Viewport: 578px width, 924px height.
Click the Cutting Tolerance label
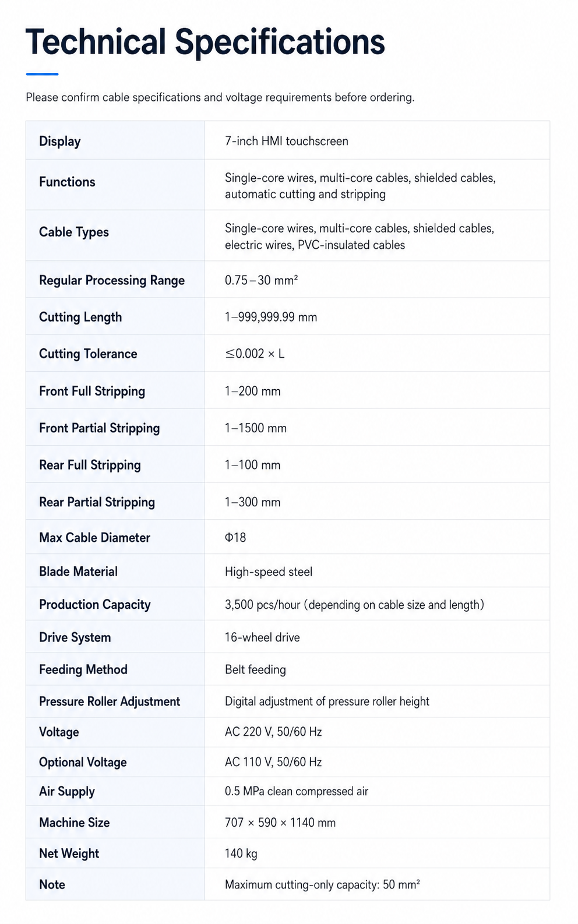pyautogui.click(x=88, y=354)
